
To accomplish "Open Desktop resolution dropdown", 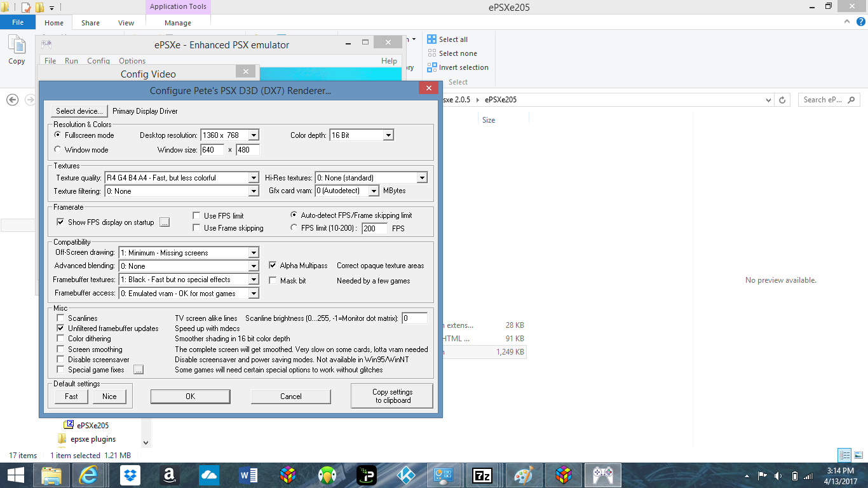I will point(254,135).
